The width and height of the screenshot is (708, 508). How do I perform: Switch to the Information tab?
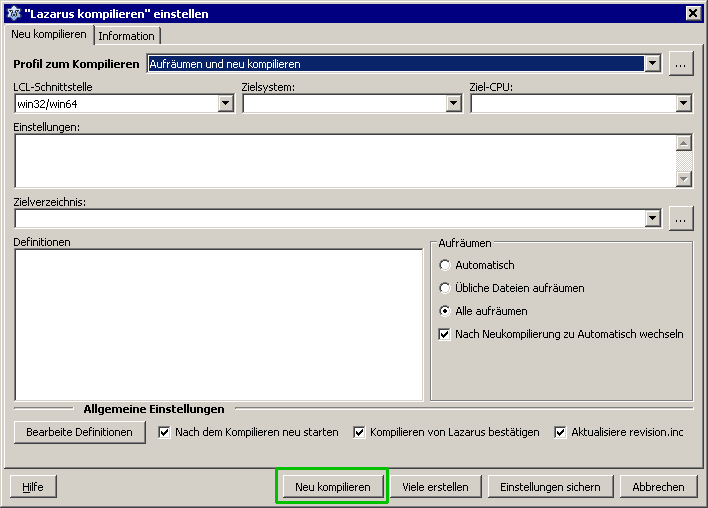click(126, 36)
